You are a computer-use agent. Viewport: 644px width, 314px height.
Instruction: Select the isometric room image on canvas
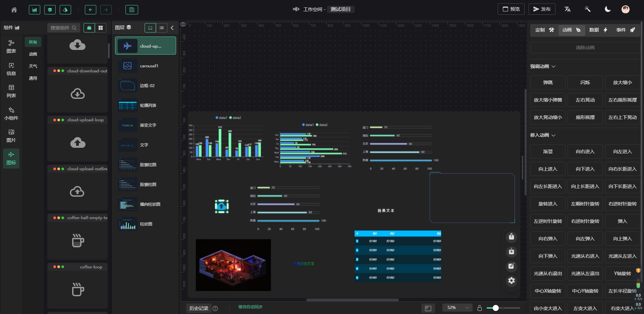tap(233, 265)
